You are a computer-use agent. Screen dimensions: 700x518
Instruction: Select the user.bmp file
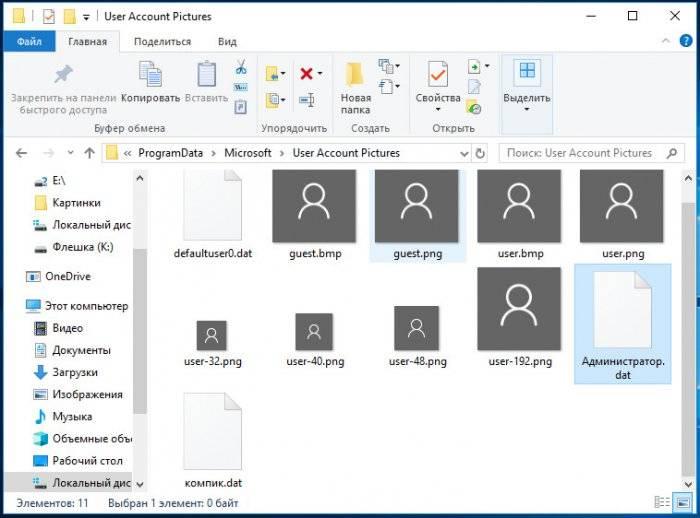(520, 215)
